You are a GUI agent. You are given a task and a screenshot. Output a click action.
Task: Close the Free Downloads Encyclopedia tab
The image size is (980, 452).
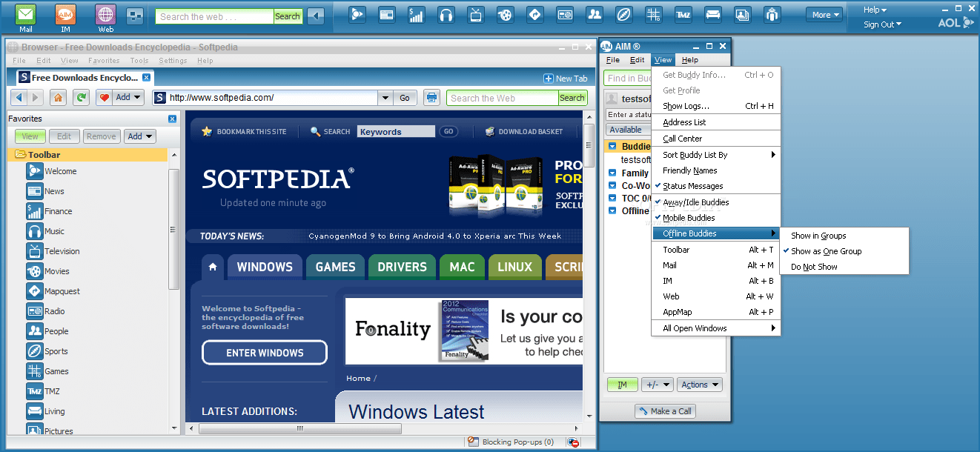[x=146, y=77]
